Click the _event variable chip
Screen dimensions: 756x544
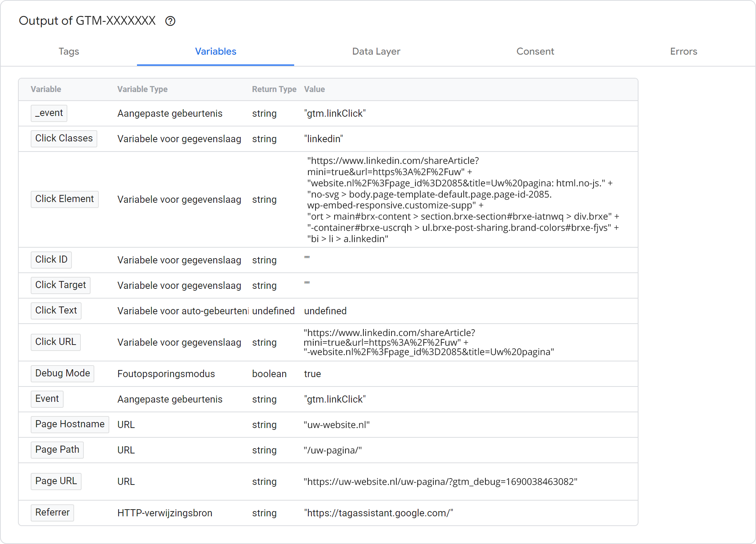point(49,113)
